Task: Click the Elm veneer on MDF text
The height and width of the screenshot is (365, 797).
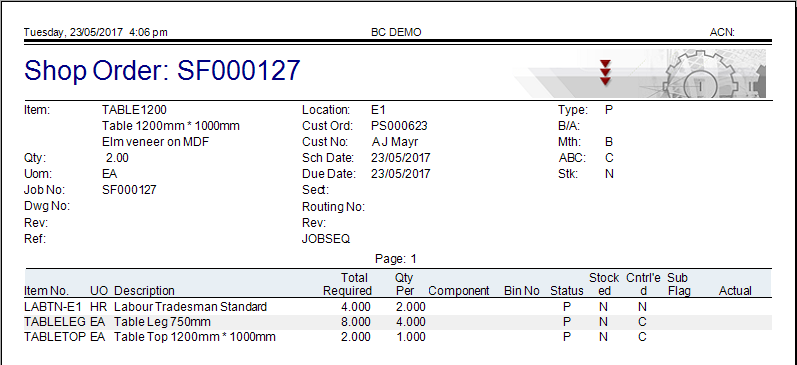Action: pyautogui.click(x=156, y=142)
